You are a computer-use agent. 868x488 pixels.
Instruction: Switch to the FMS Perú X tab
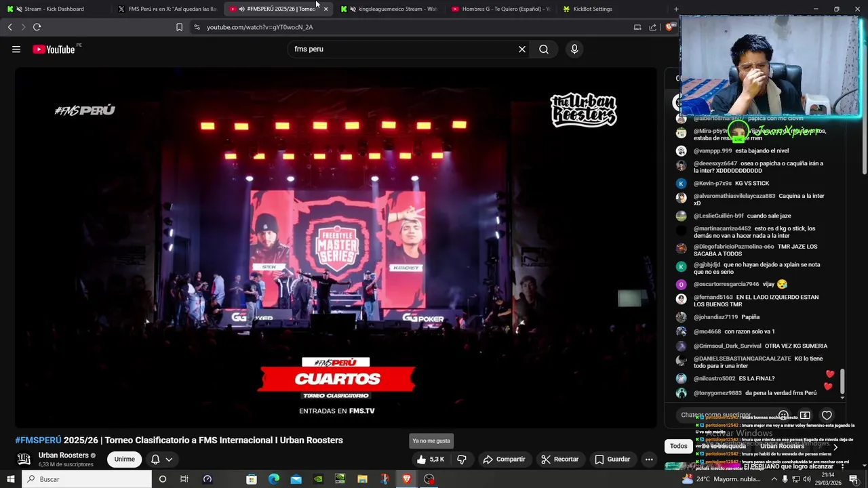tap(167, 9)
